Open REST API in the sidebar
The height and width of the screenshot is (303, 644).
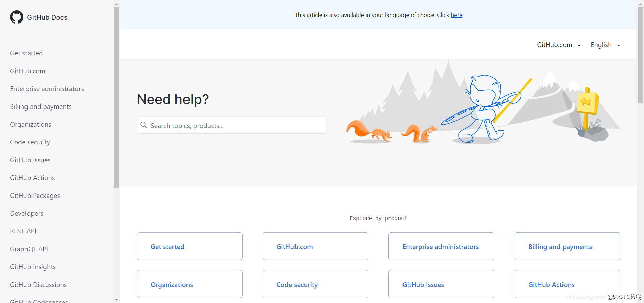click(x=23, y=231)
